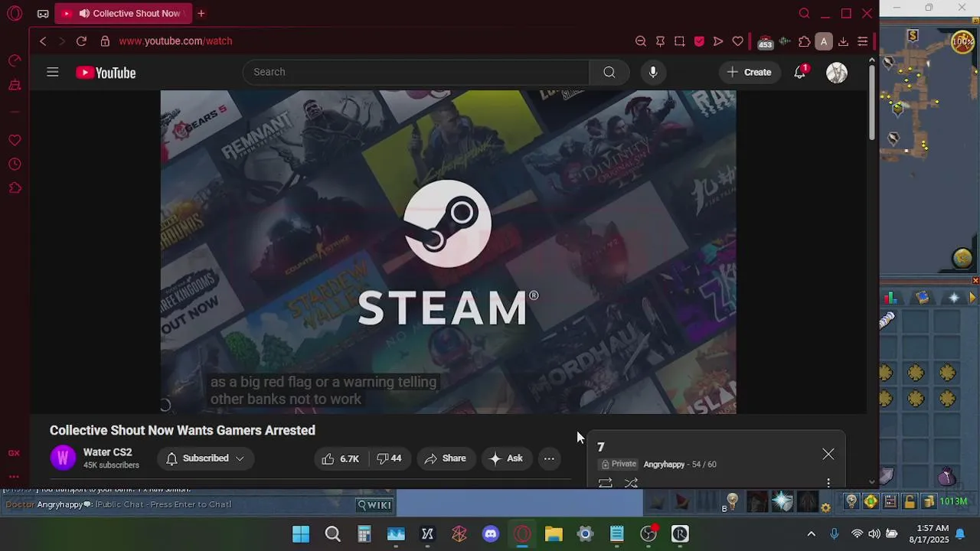Viewport: 980px width, 551px height.
Task: Close the playlist panel '7'
Action: click(x=828, y=455)
